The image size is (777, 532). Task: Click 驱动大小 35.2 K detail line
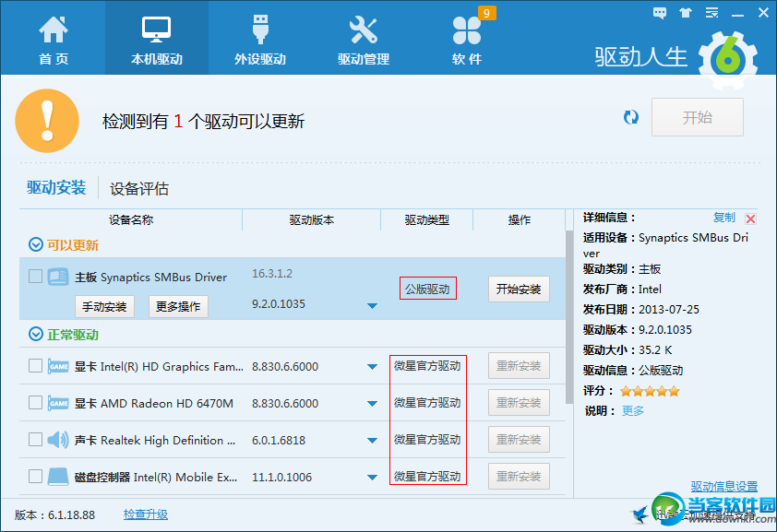point(628,350)
